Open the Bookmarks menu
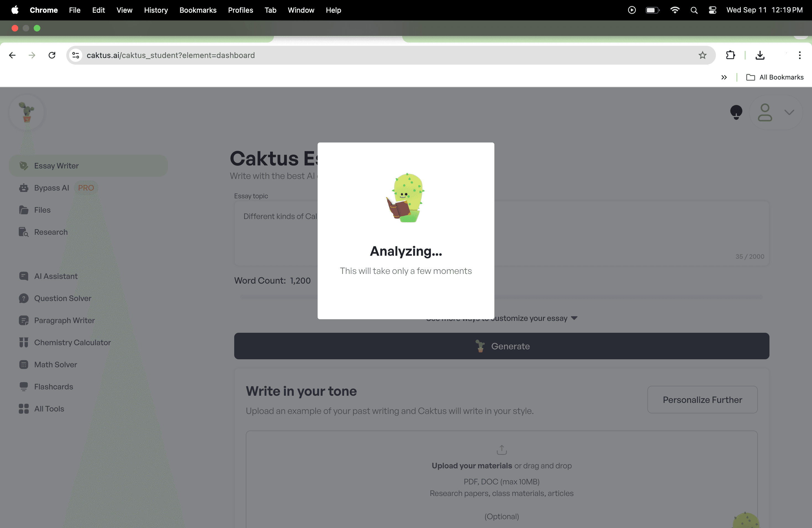The height and width of the screenshot is (528, 812). pyautogui.click(x=198, y=10)
